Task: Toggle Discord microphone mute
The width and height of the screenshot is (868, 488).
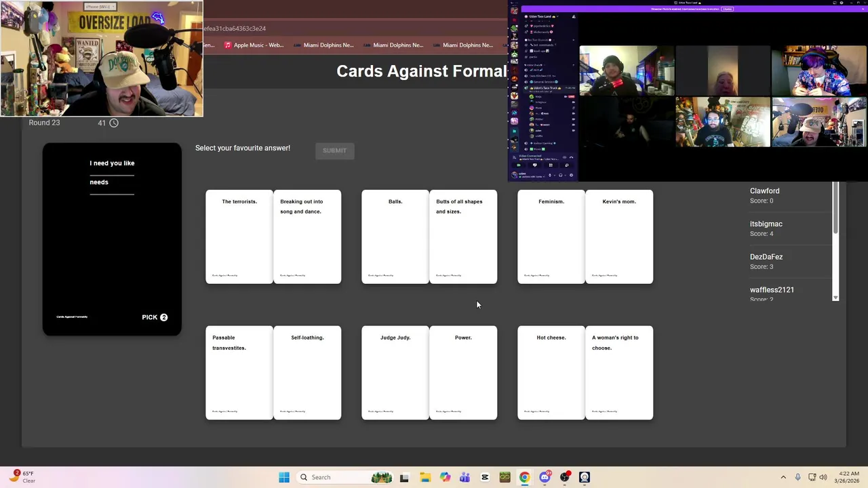Action: 550,175
